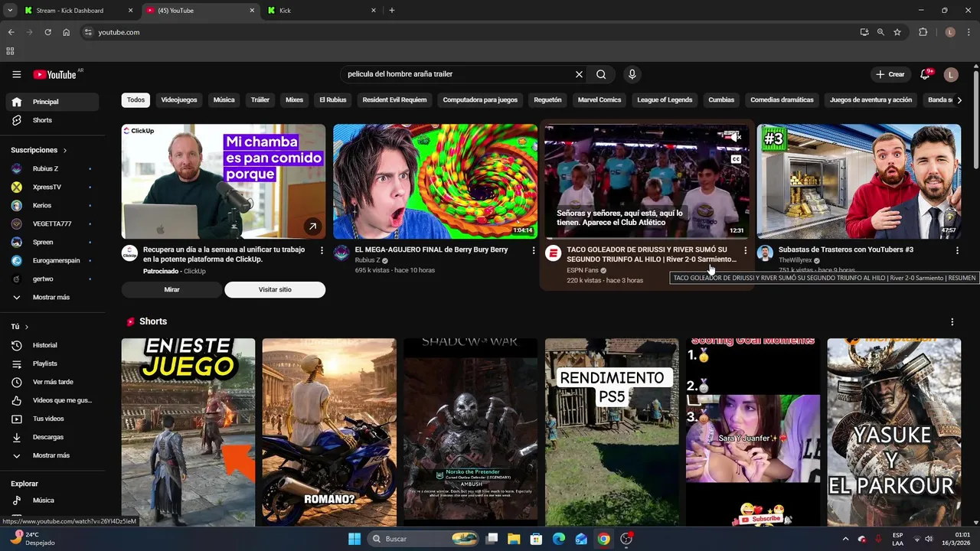Show more filter chips with right arrow
Screen dimensions: 980x551
pyautogui.click(x=959, y=100)
